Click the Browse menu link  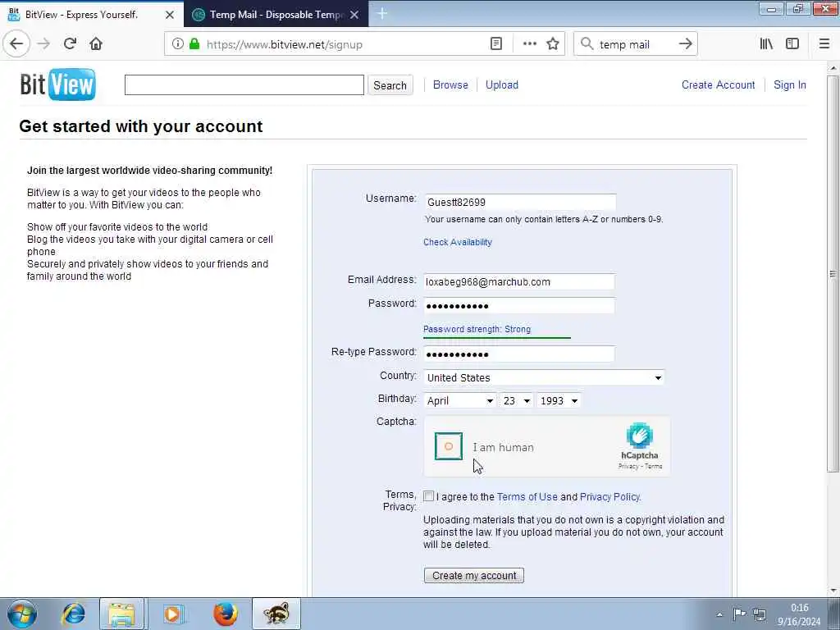click(450, 84)
